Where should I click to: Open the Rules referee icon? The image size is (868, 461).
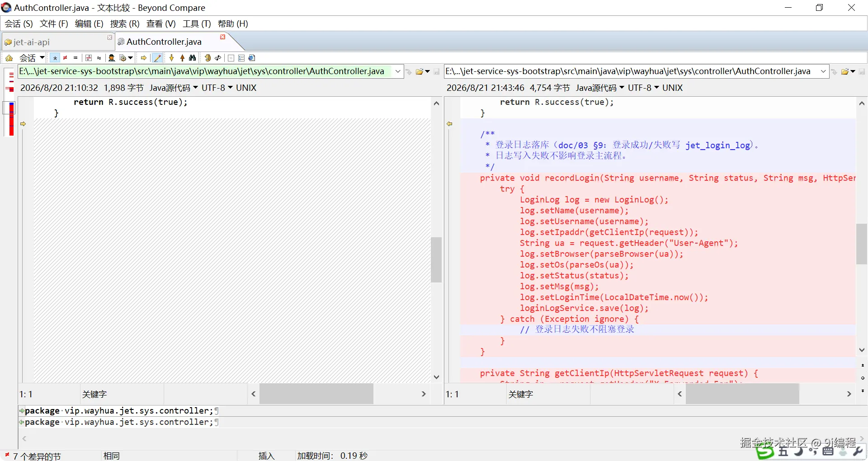click(112, 58)
